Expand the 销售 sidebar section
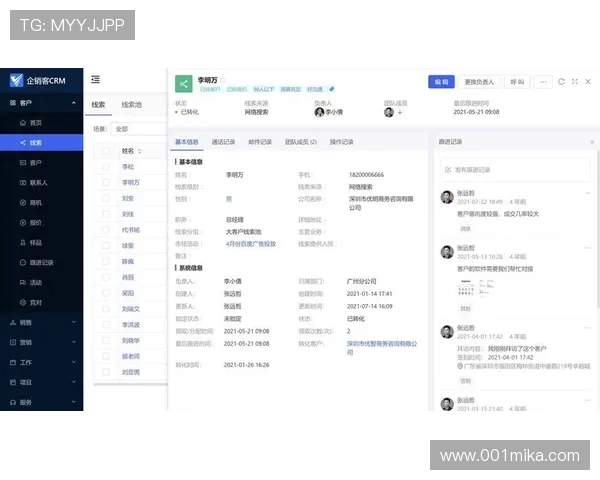600x480 pixels. point(40,322)
